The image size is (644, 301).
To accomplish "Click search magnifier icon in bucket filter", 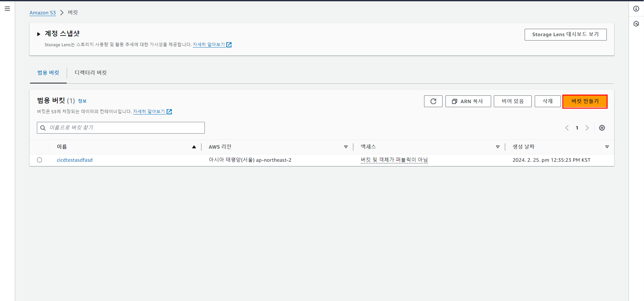I will (43, 128).
